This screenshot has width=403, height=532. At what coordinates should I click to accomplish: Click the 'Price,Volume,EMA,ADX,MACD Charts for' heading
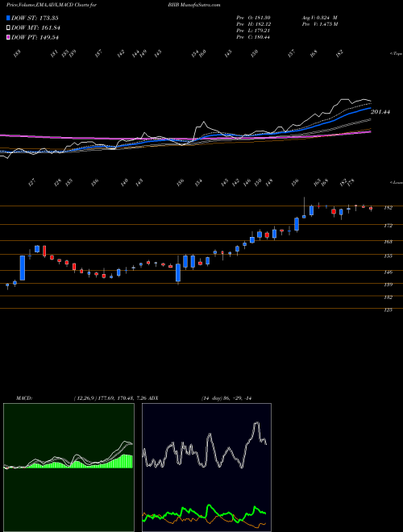[x=51, y=5]
